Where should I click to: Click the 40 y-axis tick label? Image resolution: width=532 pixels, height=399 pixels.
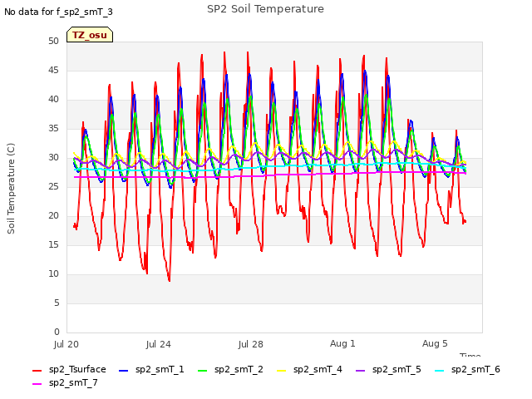tap(53, 100)
